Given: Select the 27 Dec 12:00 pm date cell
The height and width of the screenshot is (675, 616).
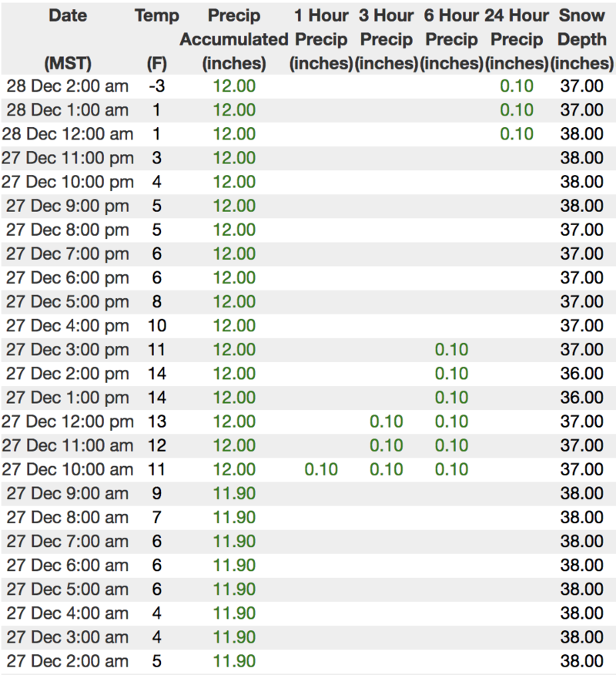Looking at the screenshot, I should tap(67, 421).
